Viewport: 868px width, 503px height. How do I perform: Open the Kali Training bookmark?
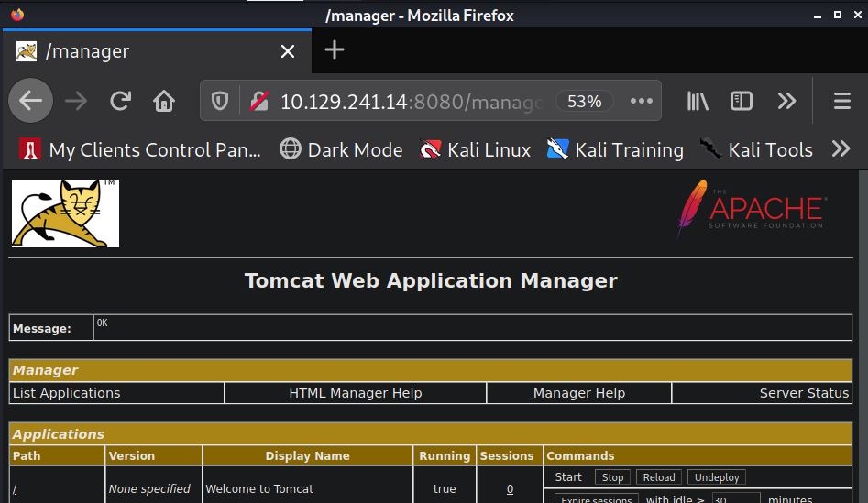point(615,150)
